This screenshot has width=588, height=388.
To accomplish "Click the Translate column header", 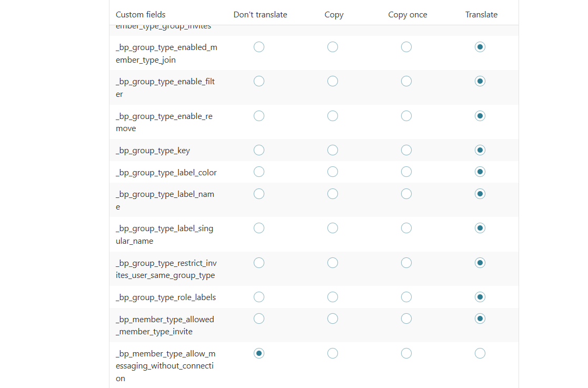I will [481, 15].
